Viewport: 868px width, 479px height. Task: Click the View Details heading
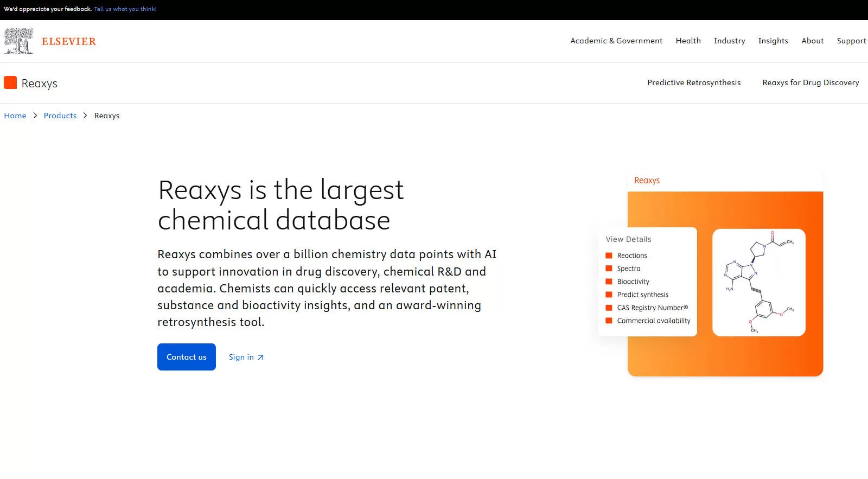pyautogui.click(x=628, y=239)
